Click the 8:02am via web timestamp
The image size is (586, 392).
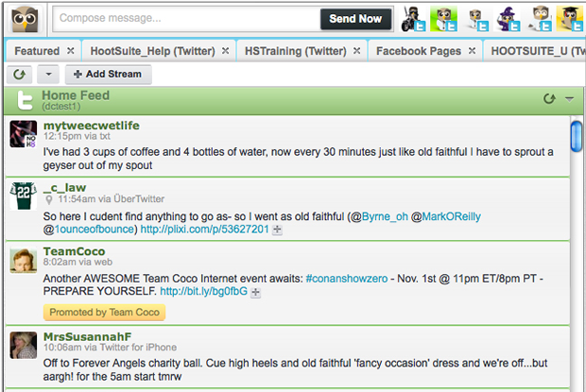78,262
